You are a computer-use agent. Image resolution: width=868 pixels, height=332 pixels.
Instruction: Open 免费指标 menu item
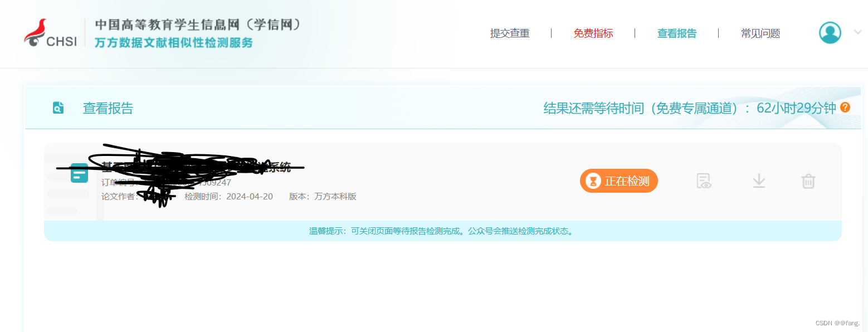coord(593,33)
